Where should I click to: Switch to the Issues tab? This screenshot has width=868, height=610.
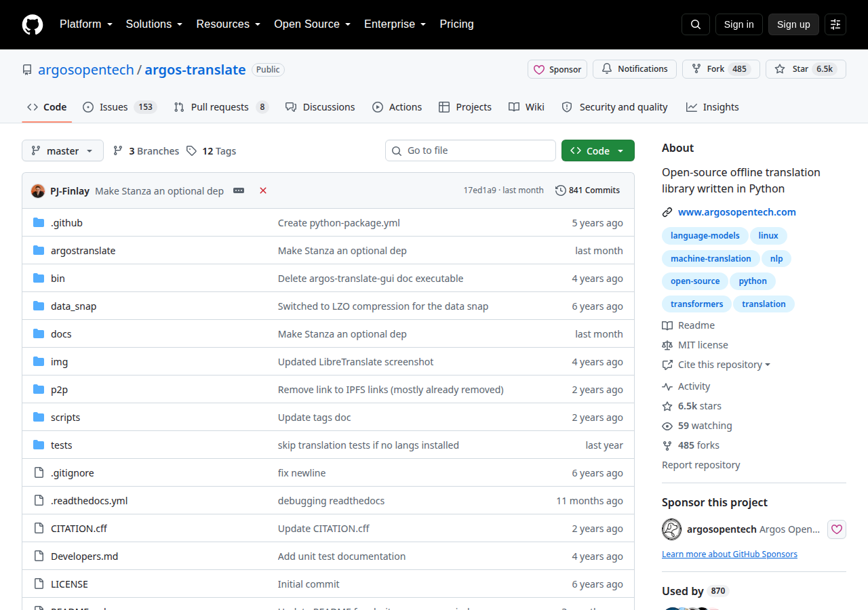pos(120,107)
